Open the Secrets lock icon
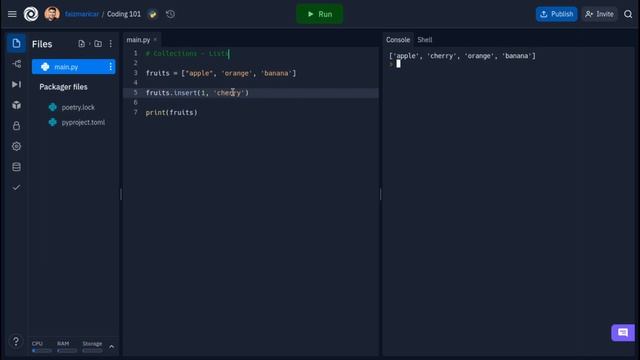The image size is (640, 360). click(x=16, y=125)
